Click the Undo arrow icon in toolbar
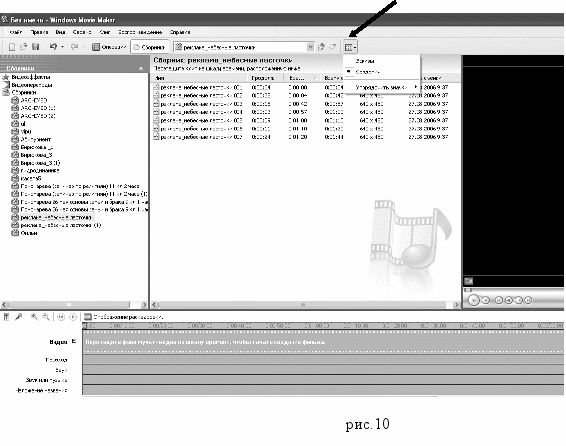The image size is (566, 446). [x=53, y=47]
